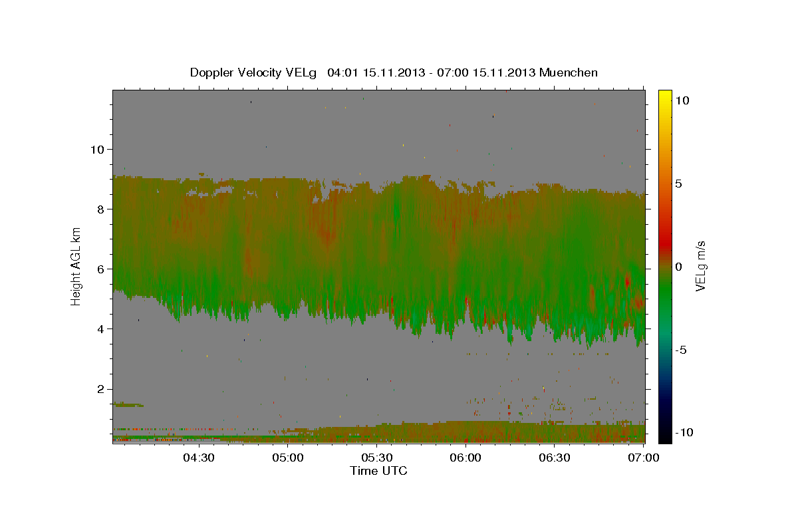Click the height label '2'
798x532 pixels.
(x=99, y=389)
